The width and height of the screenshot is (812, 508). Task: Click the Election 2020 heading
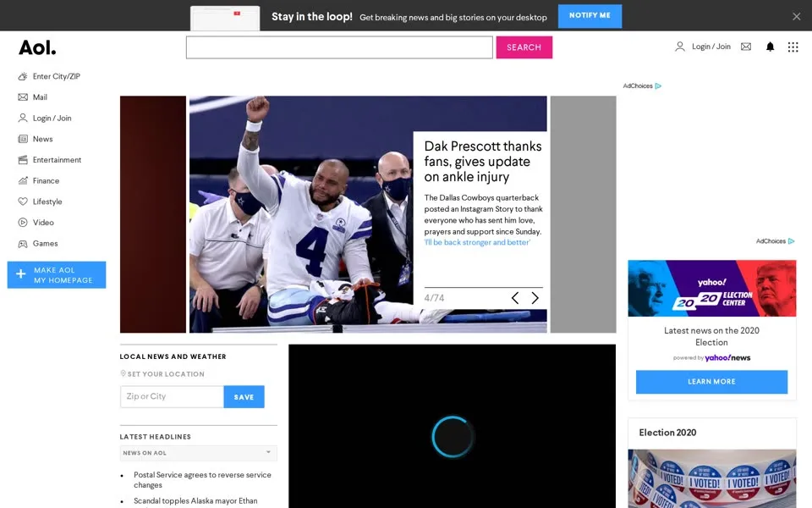coord(667,433)
